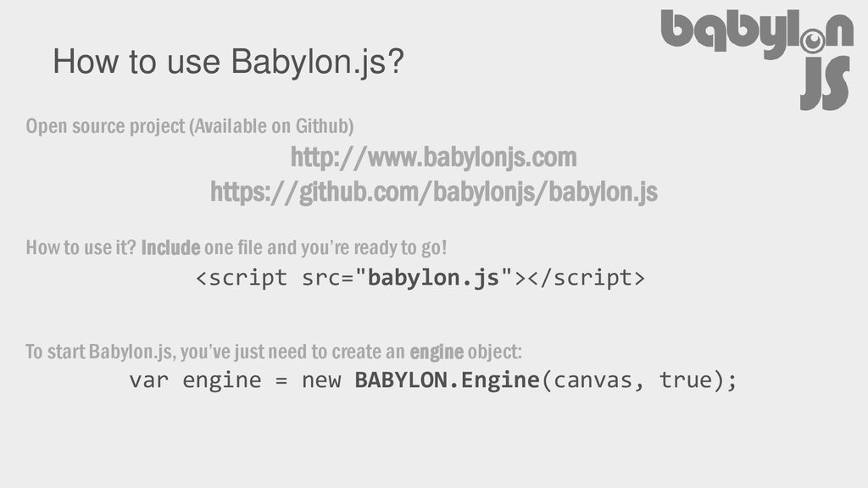The height and width of the screenshot is (488, 868).
Task: Click the 'js' part of the logo
Action: pyautogui.click(x=826, y=82)
